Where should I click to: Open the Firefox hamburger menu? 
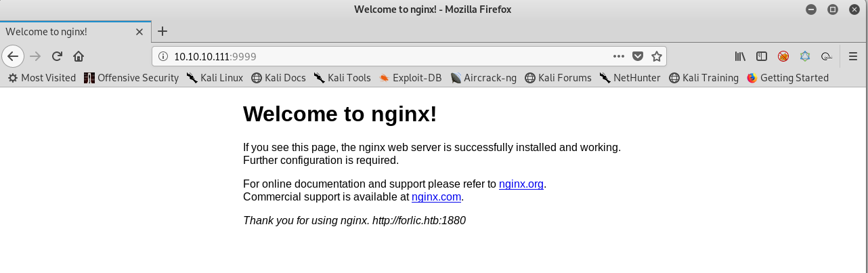(x=853, y=56)
